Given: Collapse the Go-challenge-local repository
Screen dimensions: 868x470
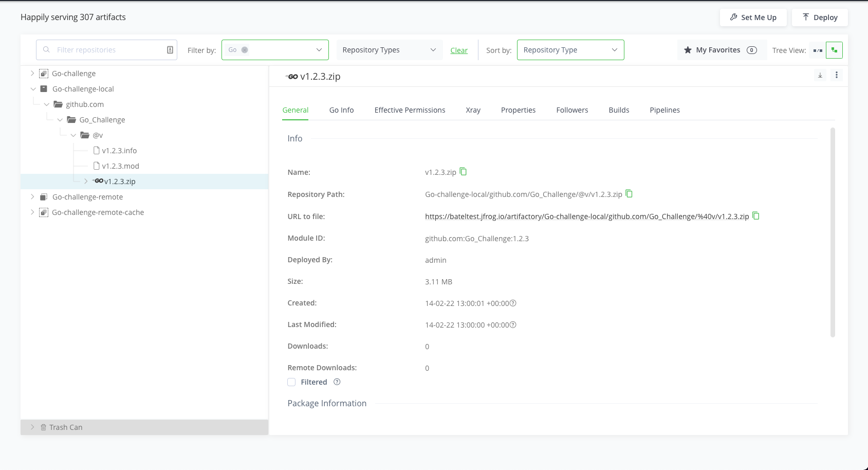Looking at the screenshot, I should click(33, 89).
